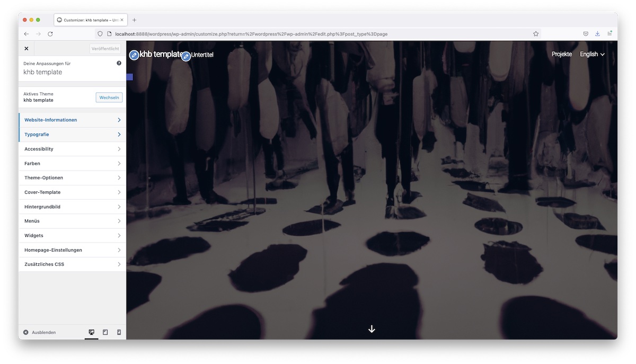Switch to desktop preview device
Image resolution: width=636 pixels, height=364 pixels.
[91, 332]
